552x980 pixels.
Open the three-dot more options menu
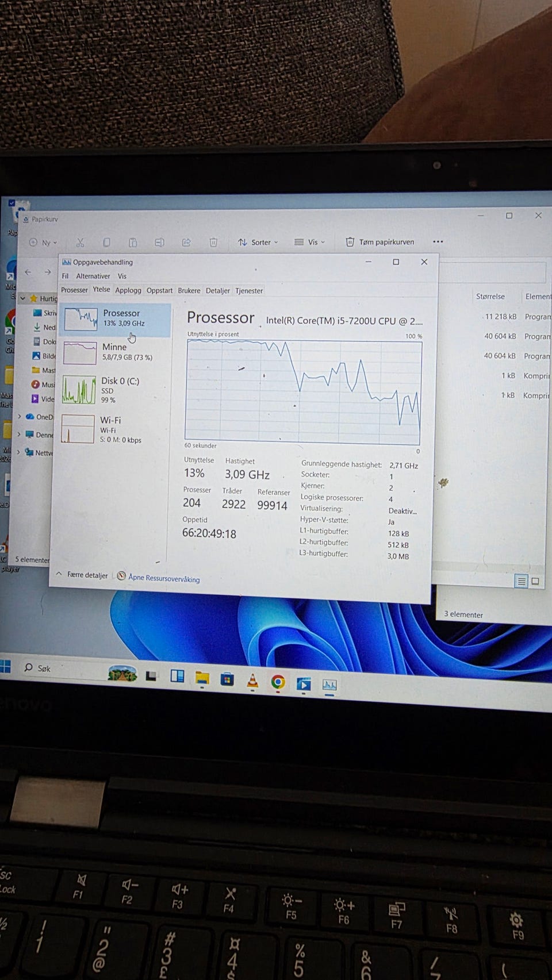438,242
